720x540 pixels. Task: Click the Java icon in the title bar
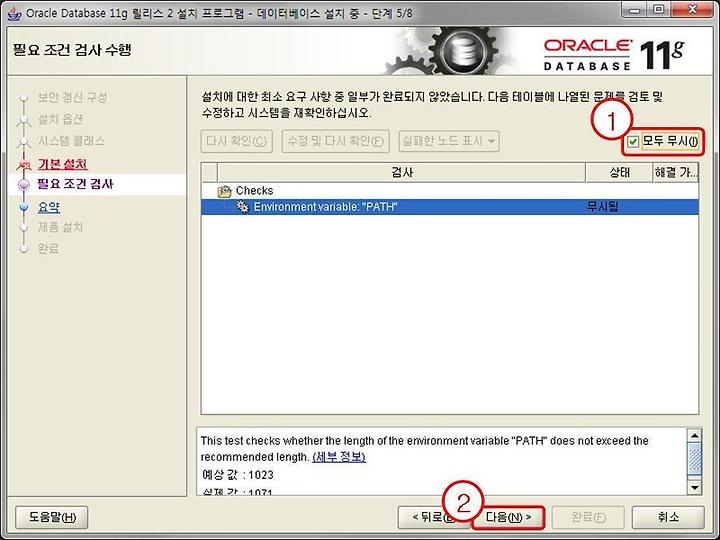[x=15, y=13]
